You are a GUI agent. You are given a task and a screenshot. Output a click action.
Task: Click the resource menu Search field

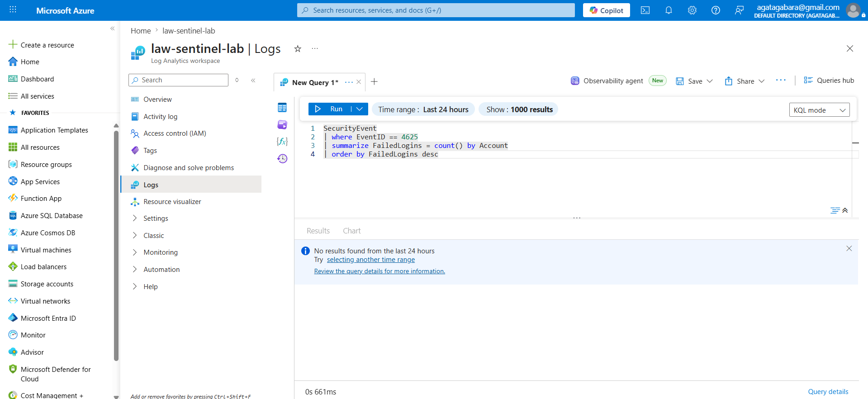[x=178, y=80]
